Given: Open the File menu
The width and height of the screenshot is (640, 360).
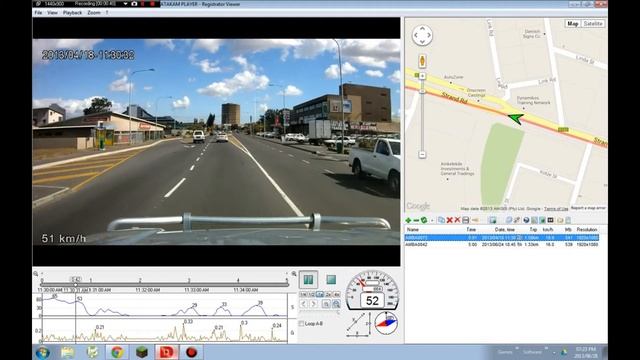Looking at the screenshot, I should 38,13.
